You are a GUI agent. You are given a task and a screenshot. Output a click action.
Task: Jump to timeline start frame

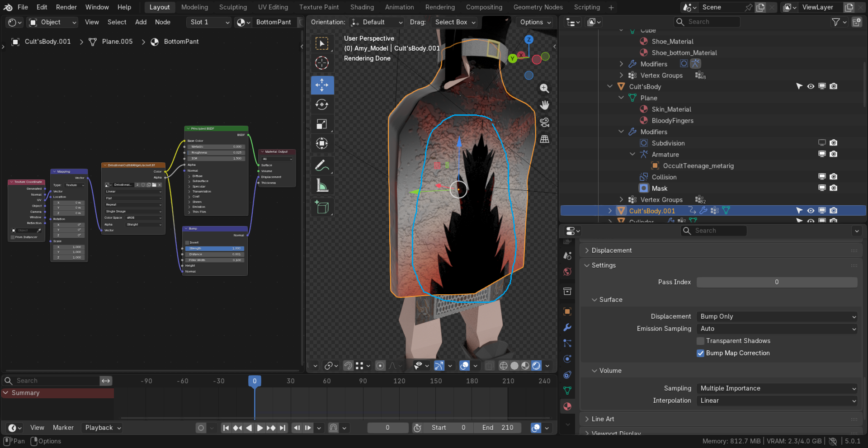click(226, 428)
